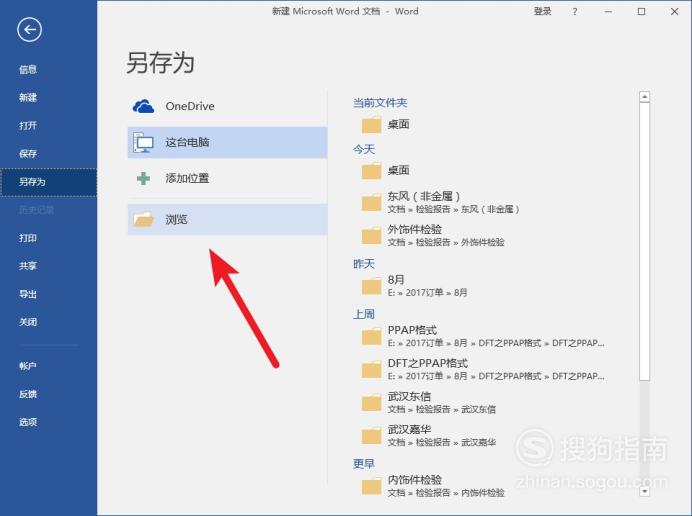Open 帐户 (Account) in the sidebar
The image size is (692, 516).
pos(28,366)
